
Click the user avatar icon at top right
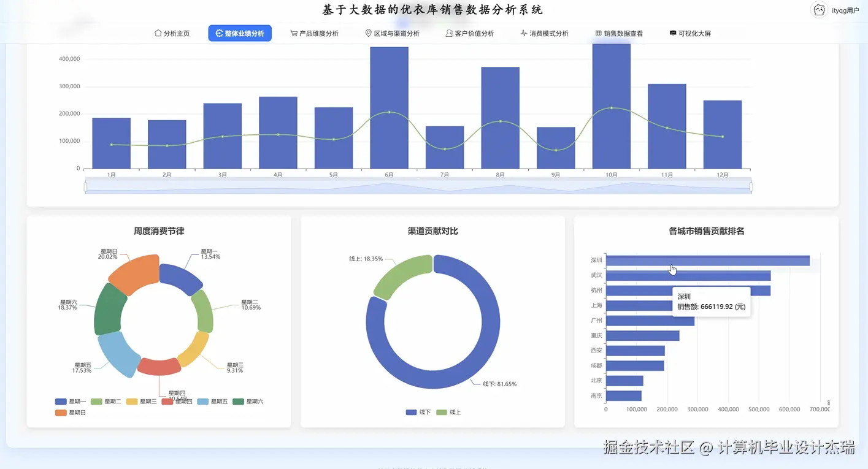click(x=819, y=10)
